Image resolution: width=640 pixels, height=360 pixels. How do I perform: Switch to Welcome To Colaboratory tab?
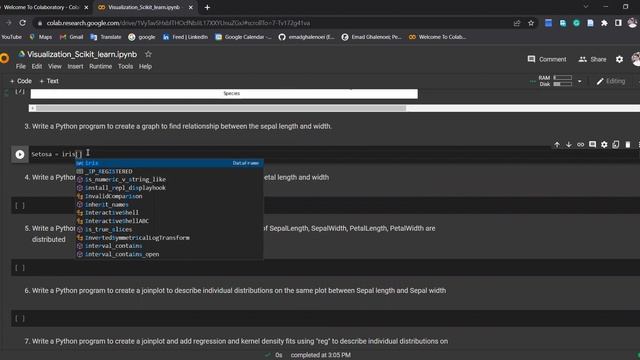click(43, 7)
